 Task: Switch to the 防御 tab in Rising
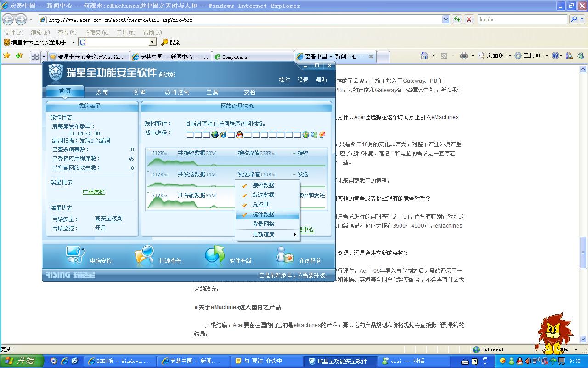pyautogui.click(x=139, y=92)
